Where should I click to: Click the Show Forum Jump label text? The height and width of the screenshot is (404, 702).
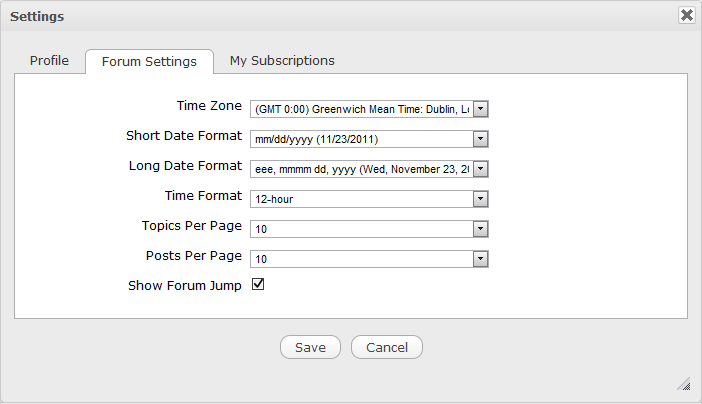coord(185,285)
